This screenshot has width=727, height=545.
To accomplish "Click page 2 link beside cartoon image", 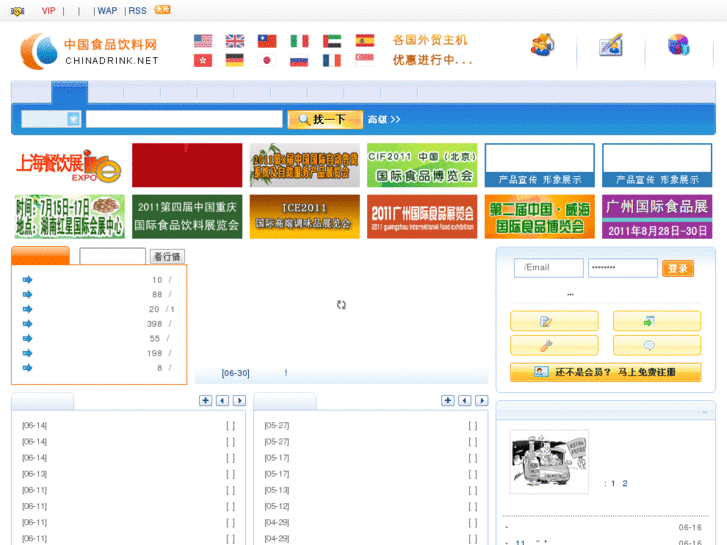I will pos(625,483).
